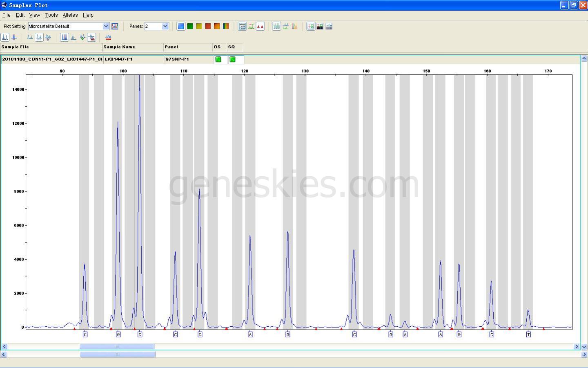Click the red peaks icon in top toolbar
The height and width of the screenshot is (368, 588).
[260, 26]
